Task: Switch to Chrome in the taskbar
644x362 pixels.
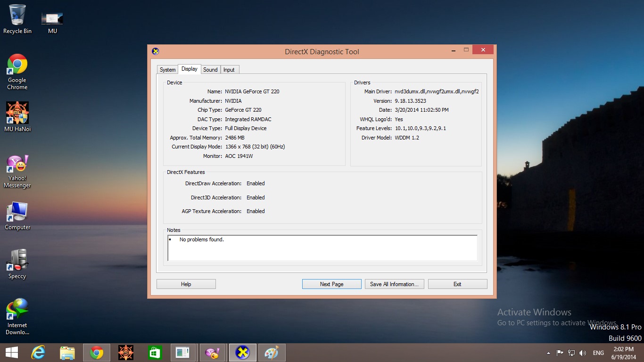Action: (x=97, y=353)
